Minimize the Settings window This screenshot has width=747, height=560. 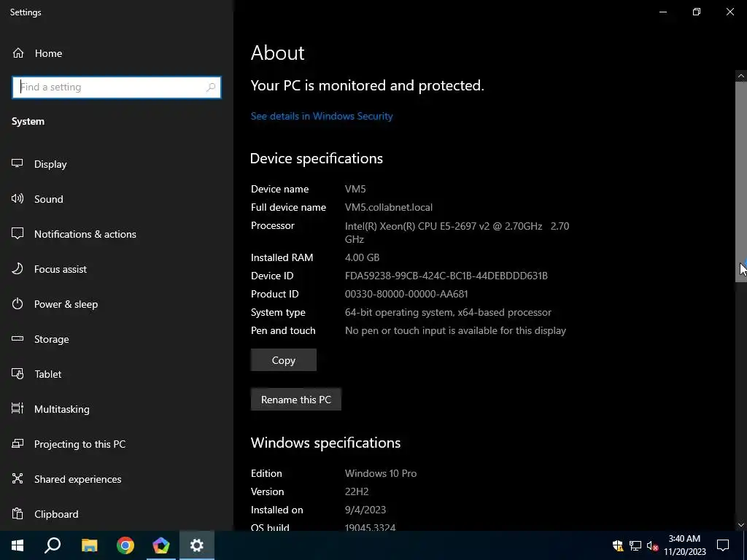[x=663, y=12]
